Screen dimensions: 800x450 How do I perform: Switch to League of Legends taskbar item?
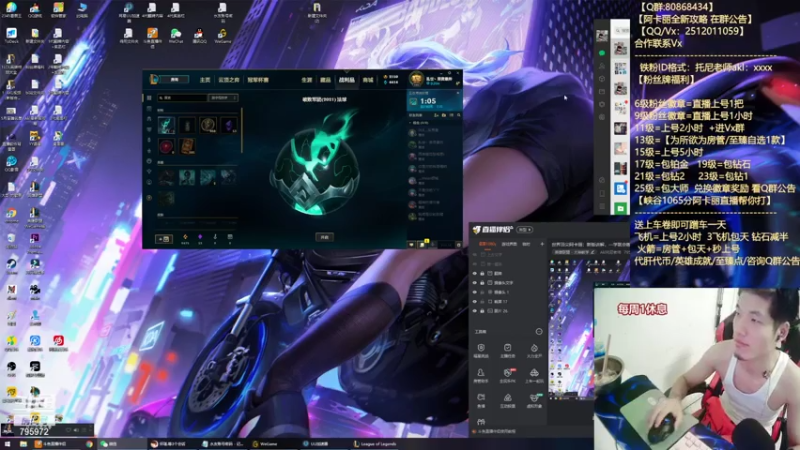tap(375, 444)
